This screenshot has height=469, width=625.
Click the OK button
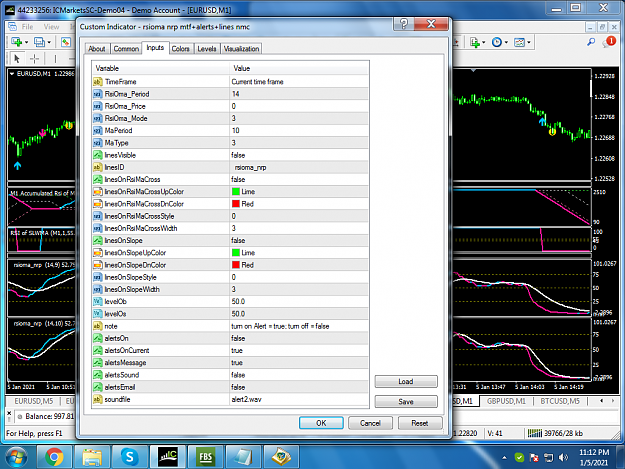coord(321,423)
